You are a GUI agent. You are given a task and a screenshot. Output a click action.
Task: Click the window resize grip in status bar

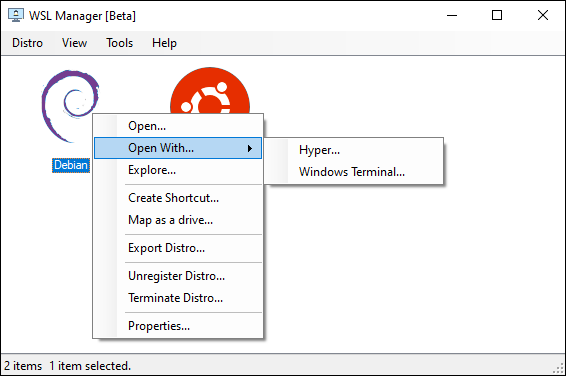[558, 368]
